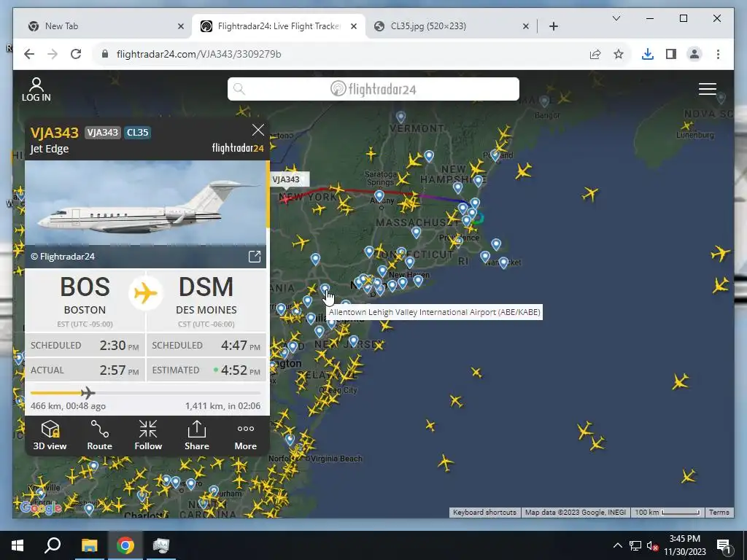The height and width of the screenshot is (560, 747).
Task: Click the Albany airport pin
Action: click(x=379, y=195)
